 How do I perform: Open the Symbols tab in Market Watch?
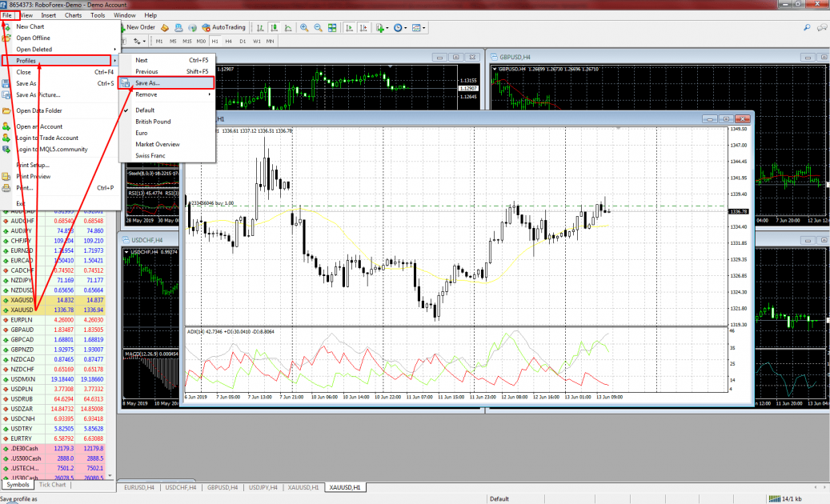[18, 485]
